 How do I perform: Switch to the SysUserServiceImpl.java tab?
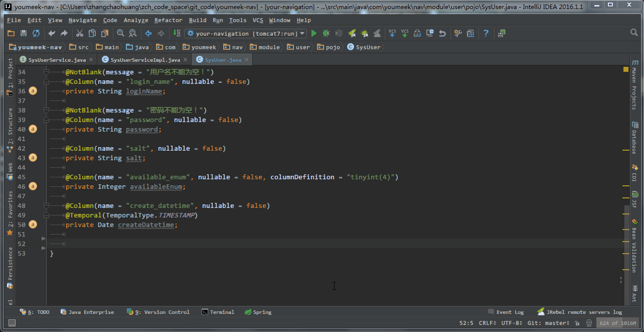point(144,60)
